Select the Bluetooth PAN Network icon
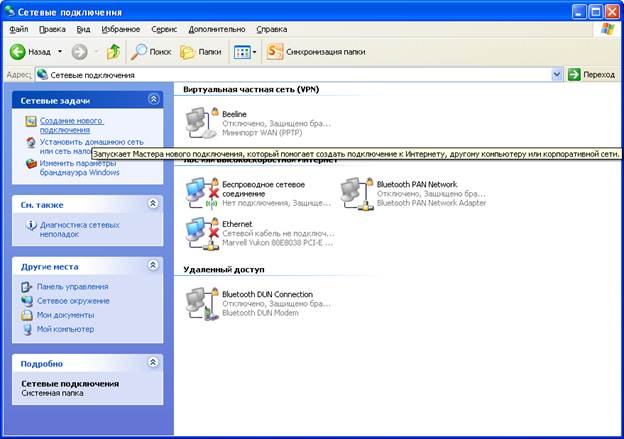This screenshot has height=439, width=624. pos(357,193)
